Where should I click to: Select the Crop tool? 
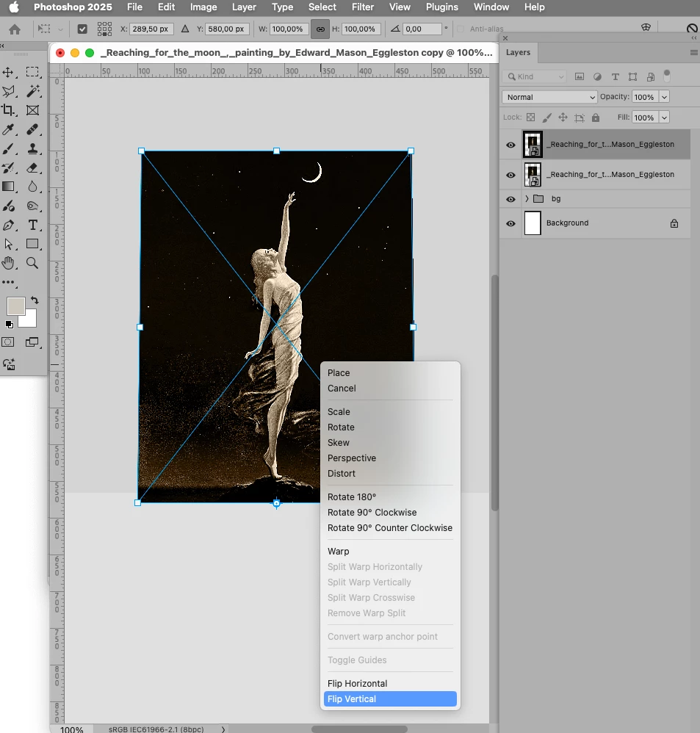click(x=8, y=110)
